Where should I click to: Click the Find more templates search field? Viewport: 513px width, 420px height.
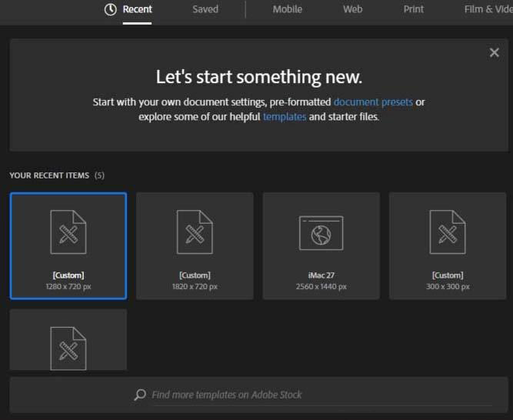tap(308, 395)
